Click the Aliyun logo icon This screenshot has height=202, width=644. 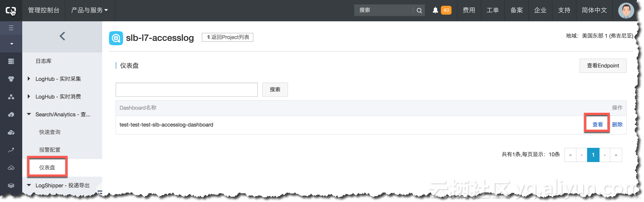11,10
